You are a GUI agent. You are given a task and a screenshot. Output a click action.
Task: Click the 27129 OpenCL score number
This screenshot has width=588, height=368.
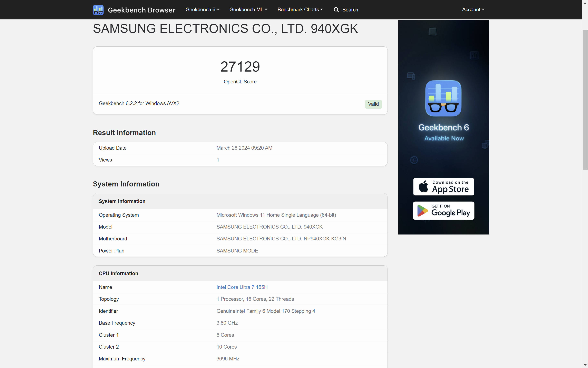point(240,66)
